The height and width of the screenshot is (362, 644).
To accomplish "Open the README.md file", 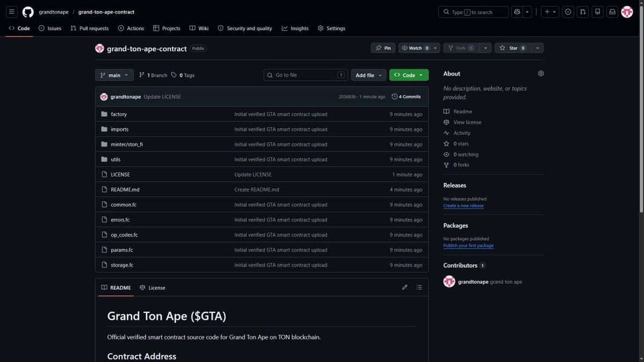I will pos(125,189).
